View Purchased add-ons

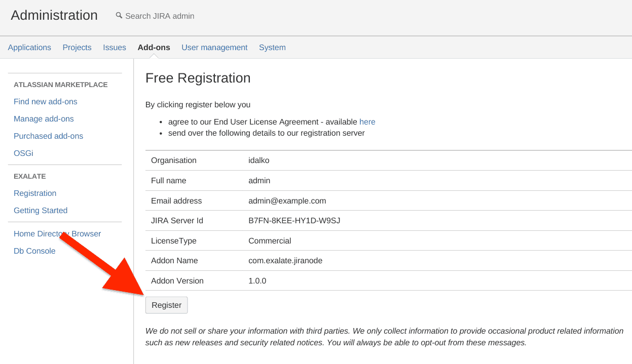tap(48, 136)
